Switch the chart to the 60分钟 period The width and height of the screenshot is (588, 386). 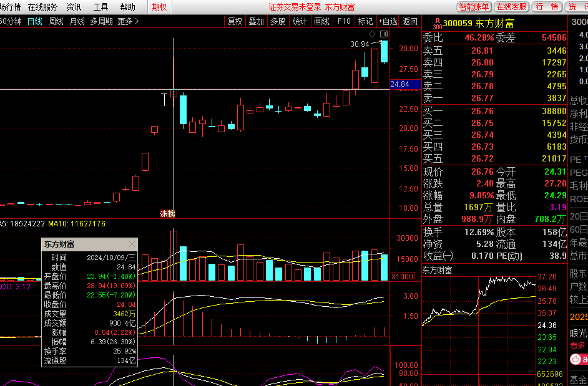coord(11,22)
